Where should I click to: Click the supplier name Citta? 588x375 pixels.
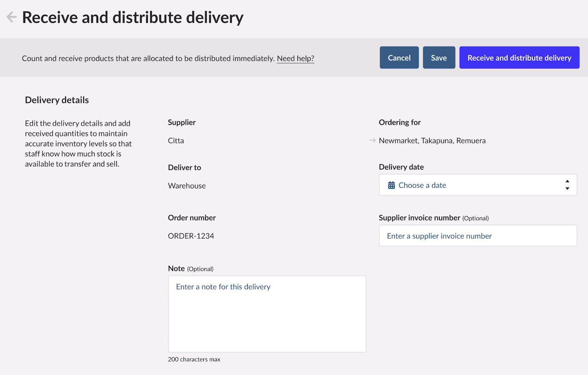click(176, 141)
